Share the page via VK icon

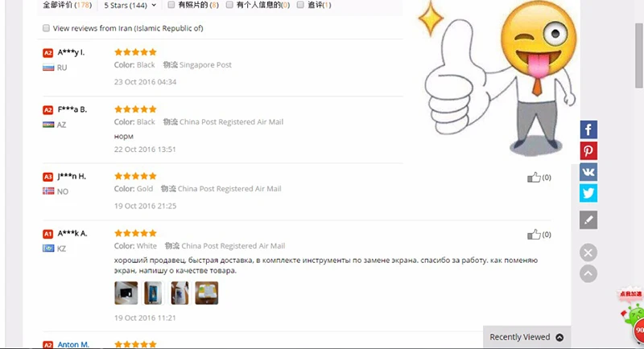pos(588,172)
